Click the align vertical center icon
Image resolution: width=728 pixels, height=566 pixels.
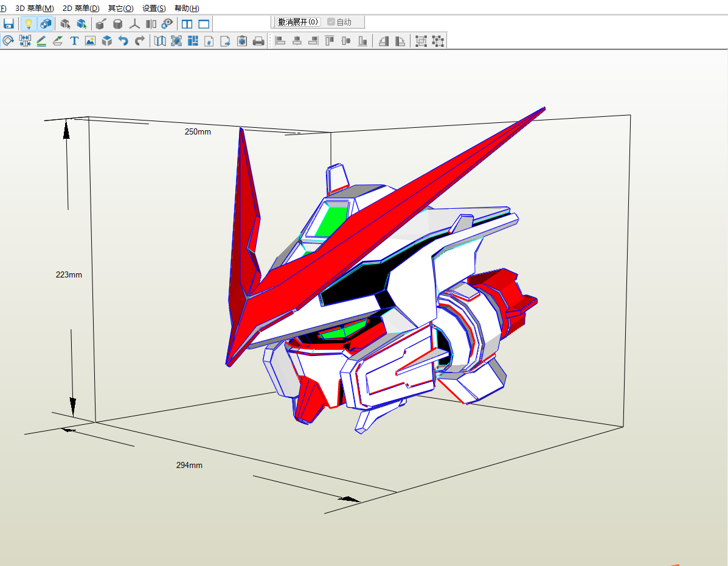[346, 41]
